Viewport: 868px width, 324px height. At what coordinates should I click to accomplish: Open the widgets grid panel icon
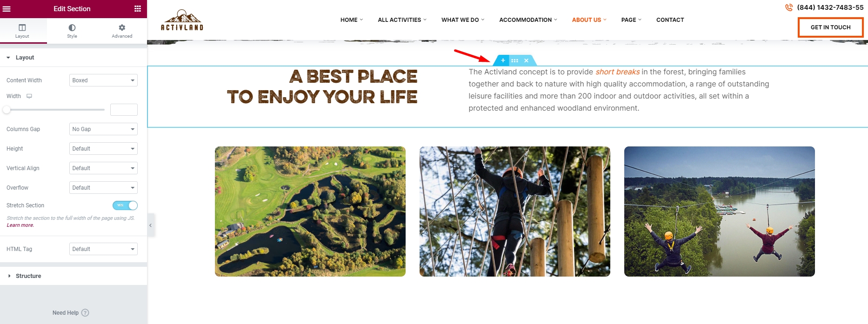click(x=138, y=9)
